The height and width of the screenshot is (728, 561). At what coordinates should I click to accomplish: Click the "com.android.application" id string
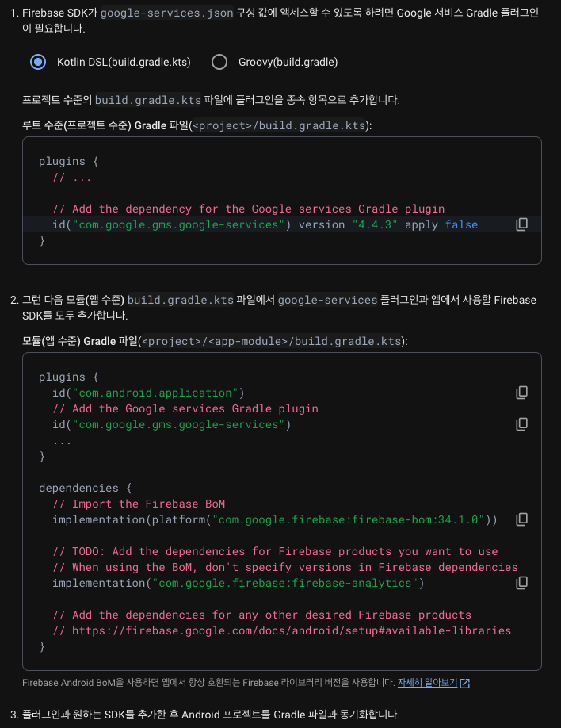[155, 393]
